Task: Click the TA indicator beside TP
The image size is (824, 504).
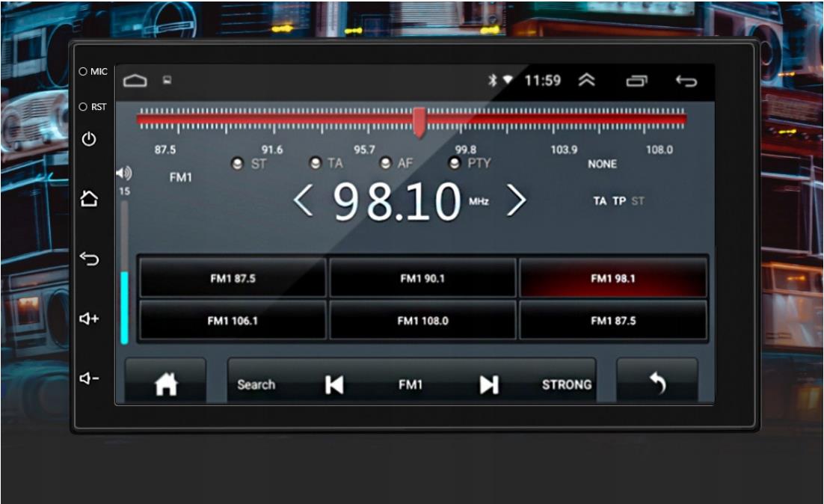Action: click(x=600, y=200)
